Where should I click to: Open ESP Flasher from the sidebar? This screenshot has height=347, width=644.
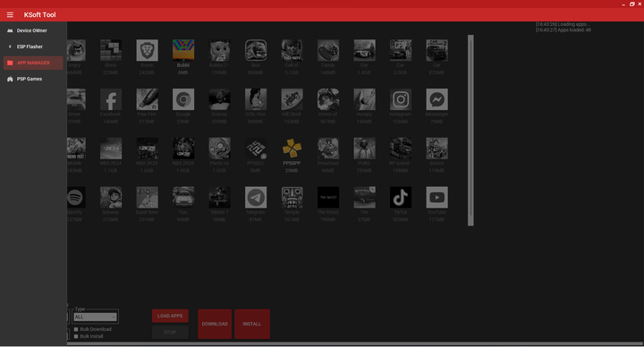(33, 47)
